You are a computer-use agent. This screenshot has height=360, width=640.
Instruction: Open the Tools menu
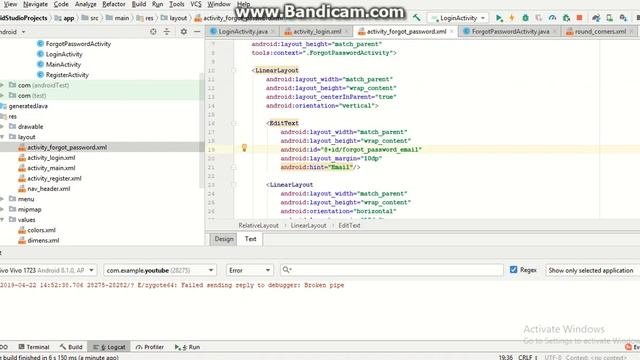176,4
